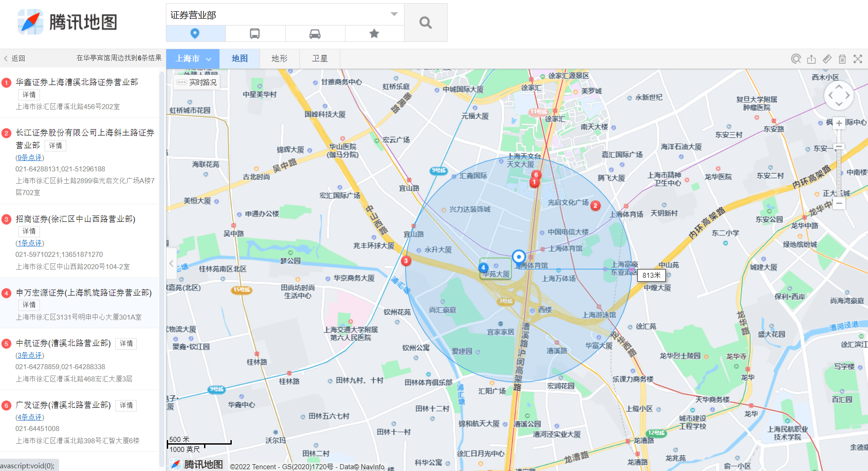Image resolution: width=868 pixels, height=471 pixels.
Task: Open the favorites star tab
Action: click(x=374, y=33)
